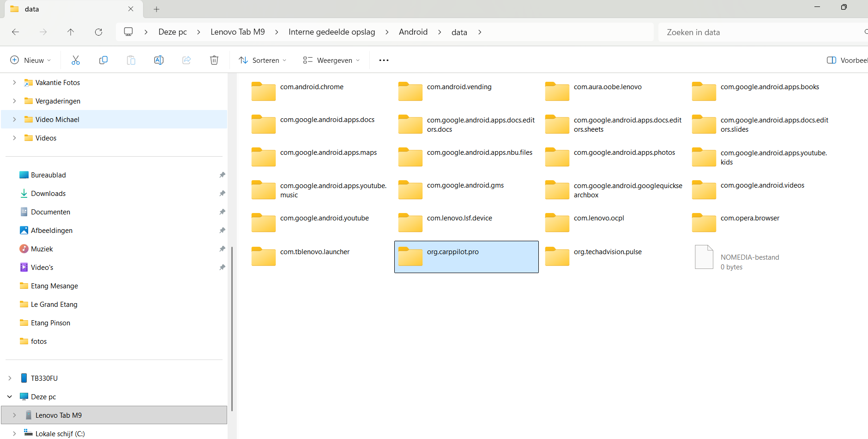
Task: Open the Weergeven view dropdown
Action: pyautogui.click(x=331, y=60)
